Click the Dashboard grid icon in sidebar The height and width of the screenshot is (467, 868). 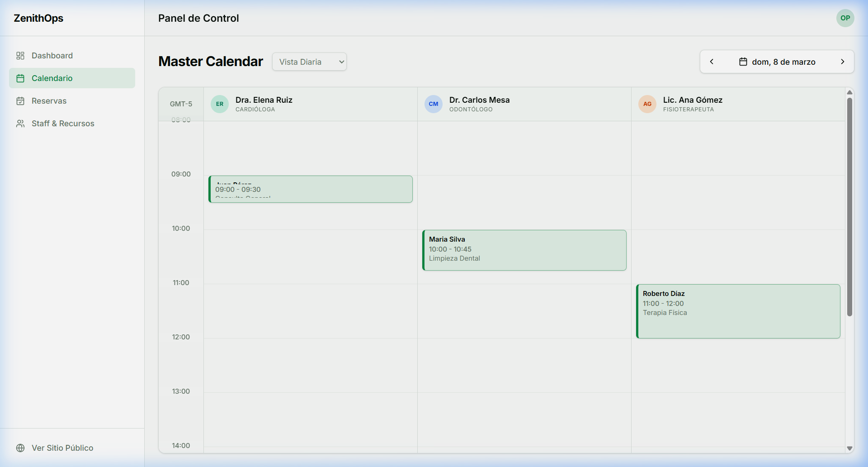tap(20, 56)
